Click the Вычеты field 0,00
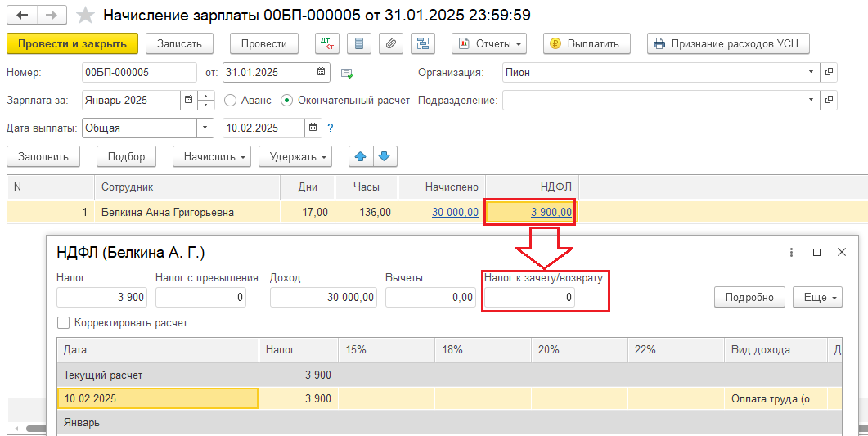Viewport: 868px width, 436px height. click(430, 297)
